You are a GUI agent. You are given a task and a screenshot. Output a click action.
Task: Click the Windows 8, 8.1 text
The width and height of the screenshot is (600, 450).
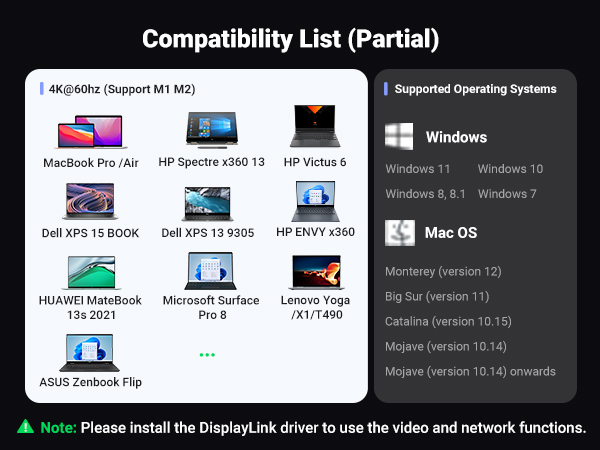tap(425, 194)
